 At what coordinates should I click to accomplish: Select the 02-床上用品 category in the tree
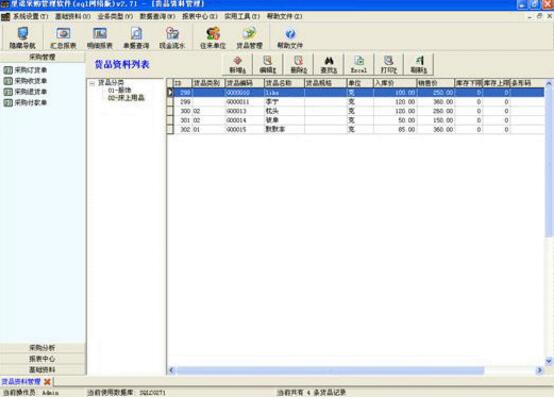pos(126,98)
